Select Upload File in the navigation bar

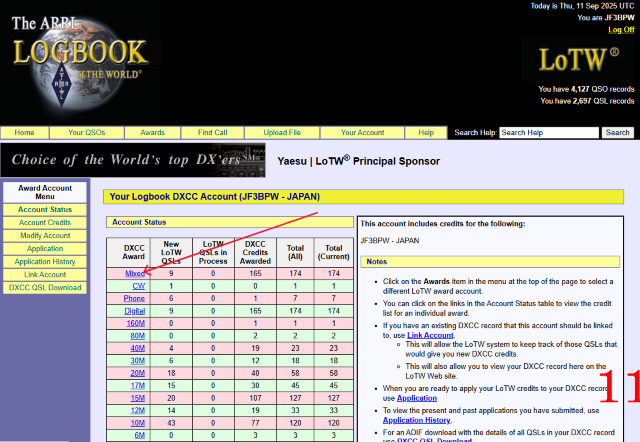click(282, 132)
